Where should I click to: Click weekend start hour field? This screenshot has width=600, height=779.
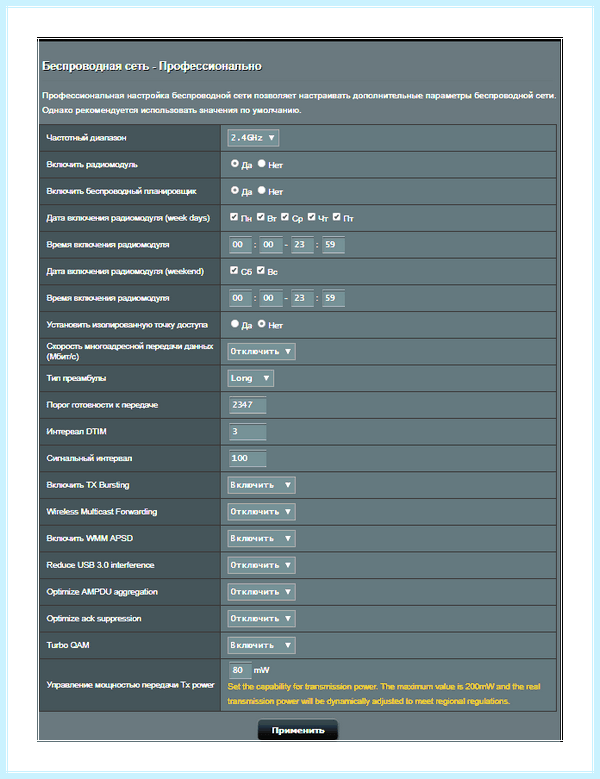click(240, 298)
